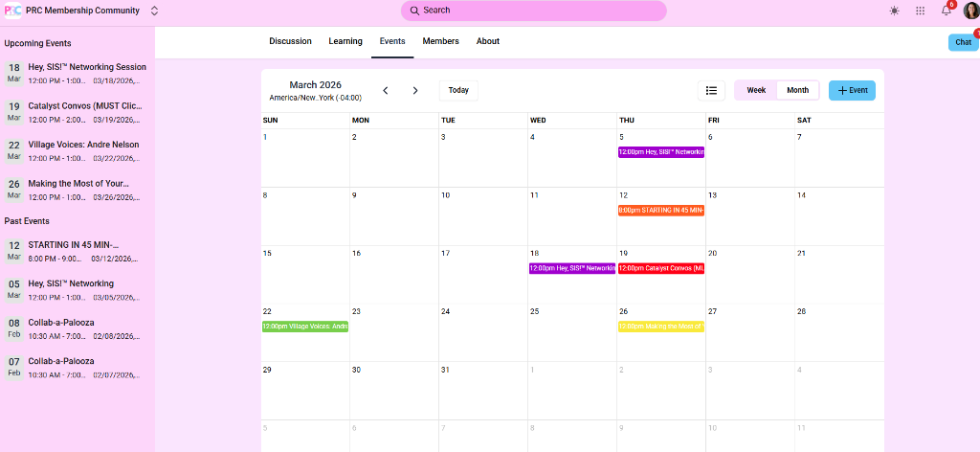Image resolution: width=980 pixels, height=452 pixels.
Task: Switch to the About tab
Action: 487,41
